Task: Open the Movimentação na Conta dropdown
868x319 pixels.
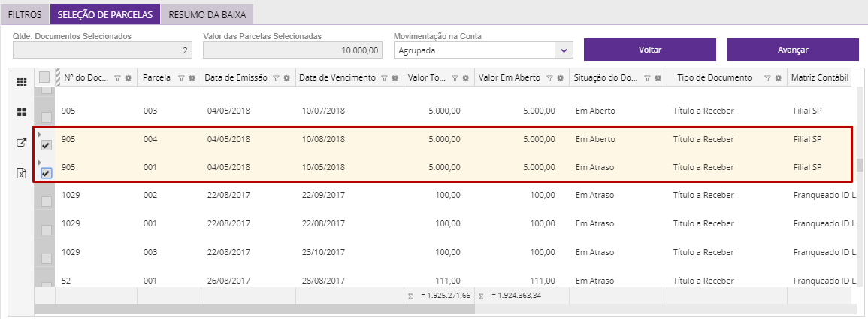Action: [x=564, y=50]
